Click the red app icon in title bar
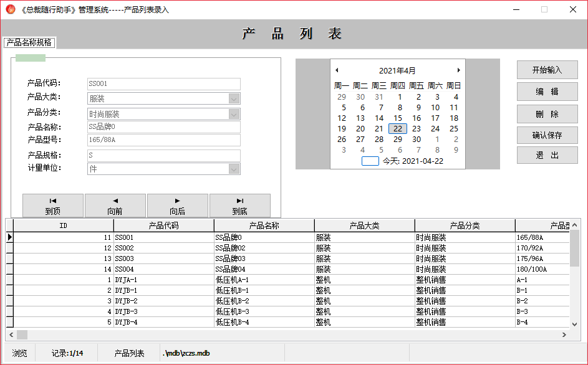Screen dimensions: 588x365 (x=11, y=9)
